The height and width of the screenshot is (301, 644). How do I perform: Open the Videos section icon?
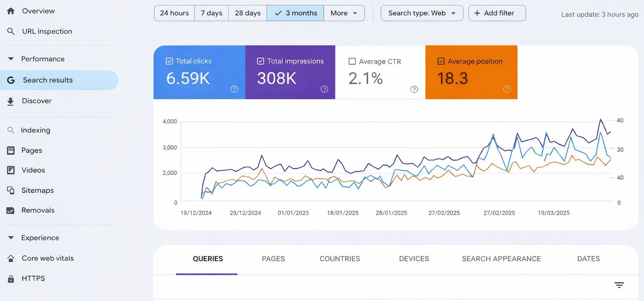(x=10, y=170)
